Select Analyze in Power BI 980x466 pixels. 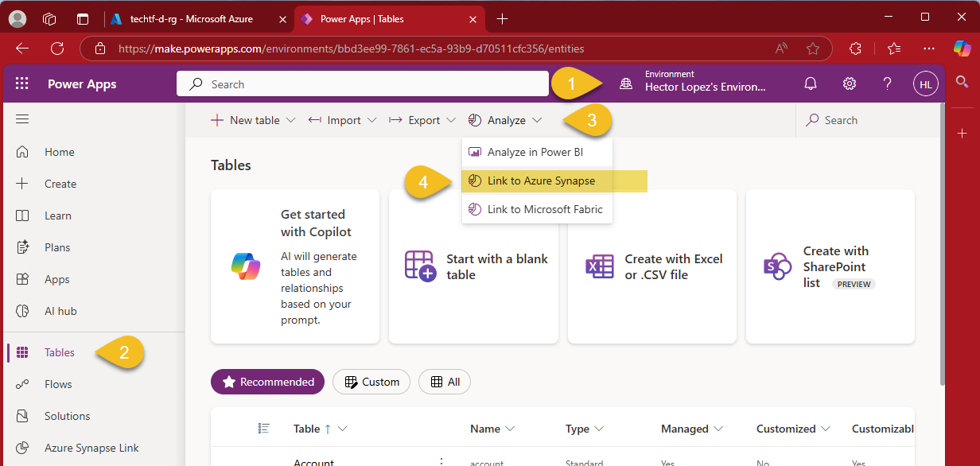tap(535, 152)
